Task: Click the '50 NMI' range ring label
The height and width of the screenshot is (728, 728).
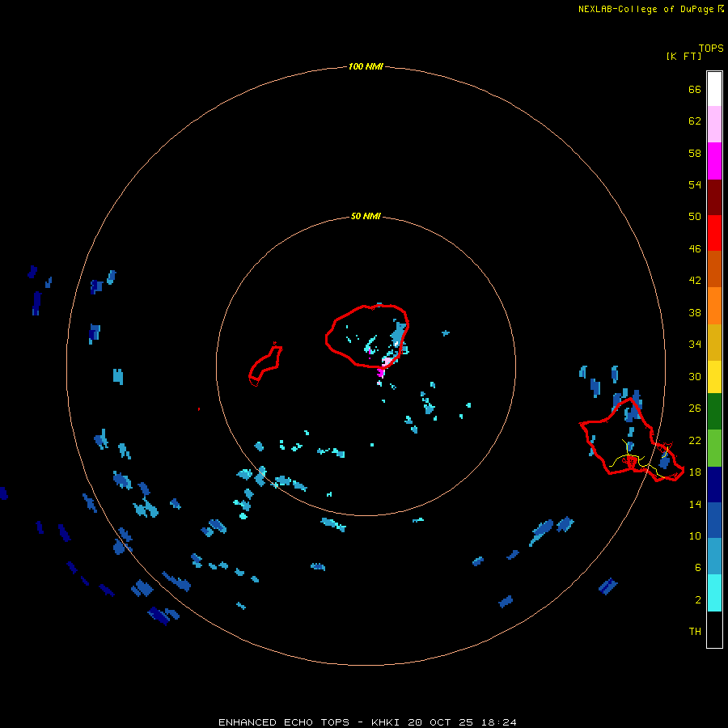Action: tap(366, 216)
